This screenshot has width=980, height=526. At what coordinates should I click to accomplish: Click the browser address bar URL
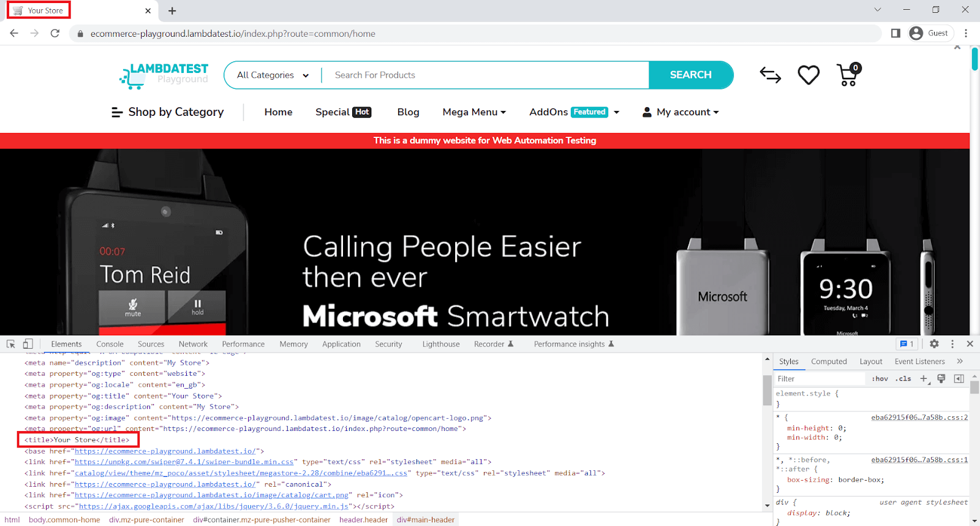pyautogui.click(x=233, y=34)
